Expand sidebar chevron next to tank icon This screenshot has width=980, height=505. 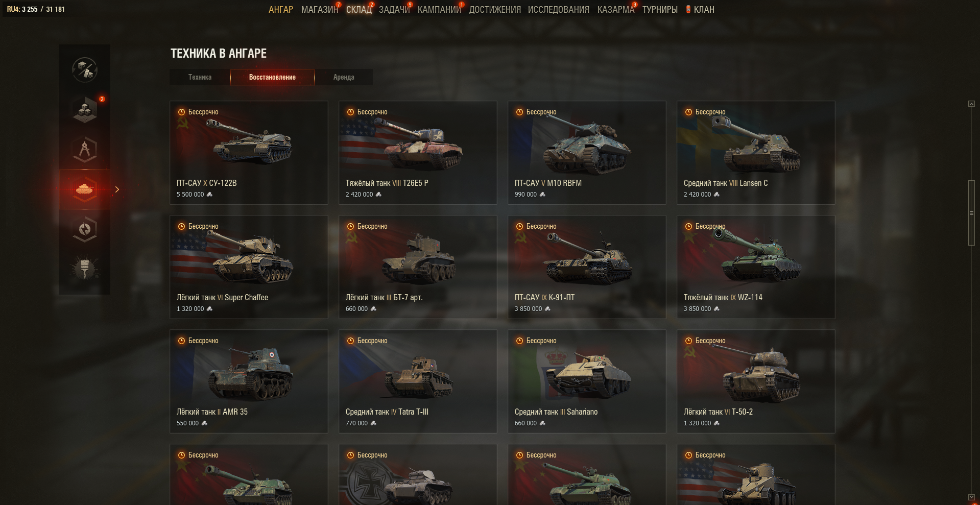[117, 189]
